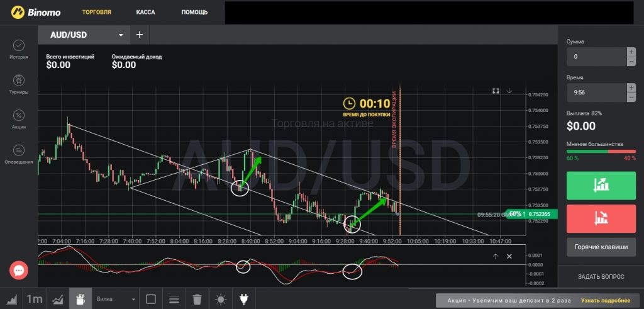The width and height of the screenshot is (644, 309).
Task: Change chart type with area chart icon
Action: (x=11, y=299)
